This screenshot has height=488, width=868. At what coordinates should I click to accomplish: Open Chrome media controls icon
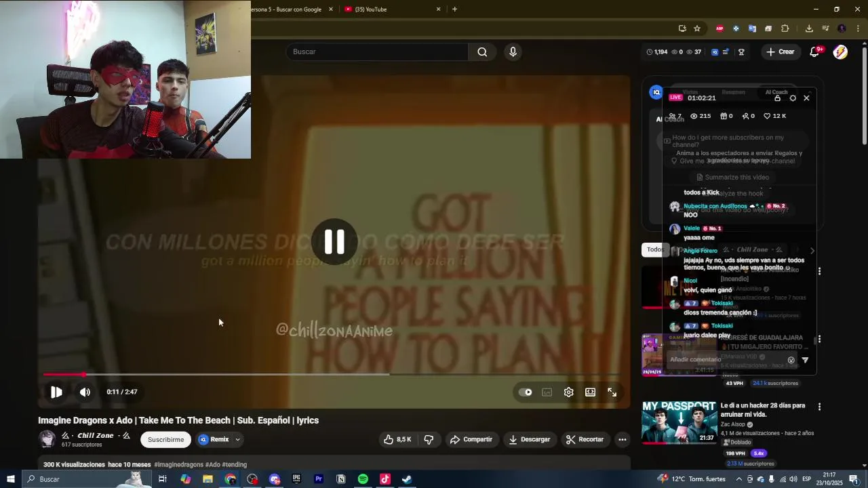(825, 28)
